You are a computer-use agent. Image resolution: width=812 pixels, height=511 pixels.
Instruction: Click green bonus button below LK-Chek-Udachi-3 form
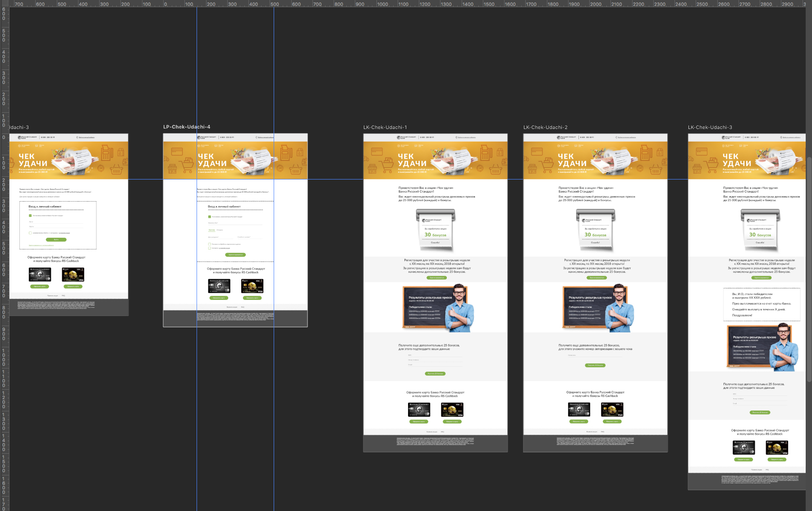tap(760, 412)
